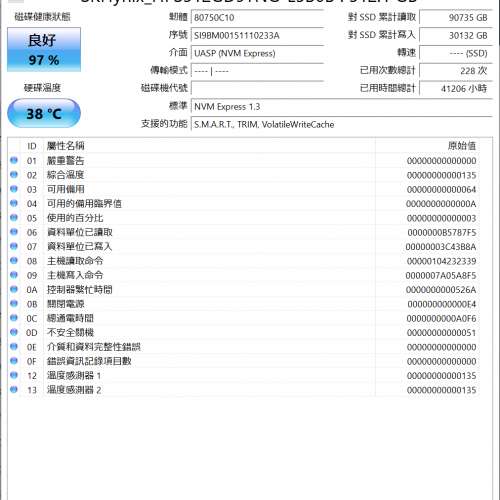Select the 溫度感測器 2 attribute name

74,390
